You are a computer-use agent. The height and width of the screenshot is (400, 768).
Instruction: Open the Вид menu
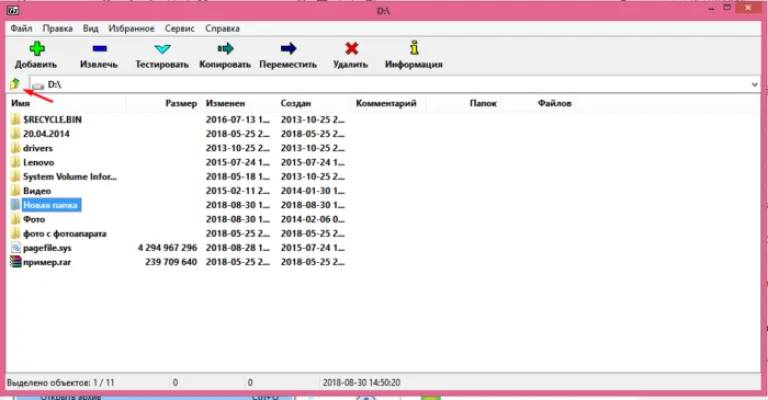90,28
